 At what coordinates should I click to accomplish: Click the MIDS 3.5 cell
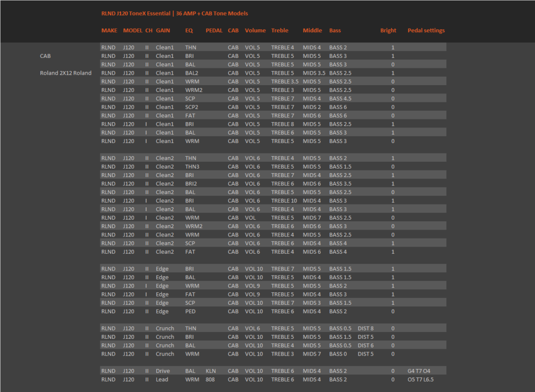314,73
